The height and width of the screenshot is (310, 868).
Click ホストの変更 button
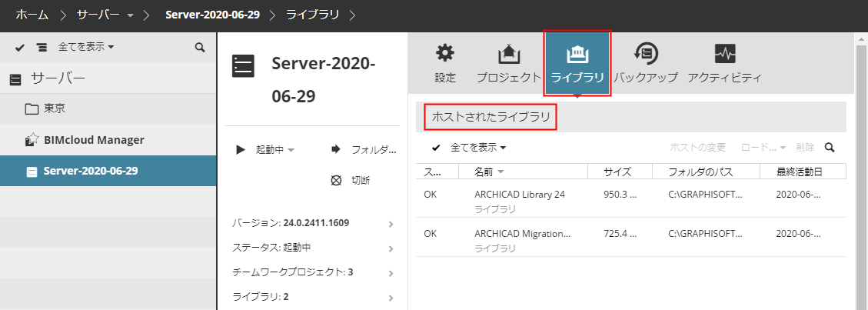click(697, 148)
